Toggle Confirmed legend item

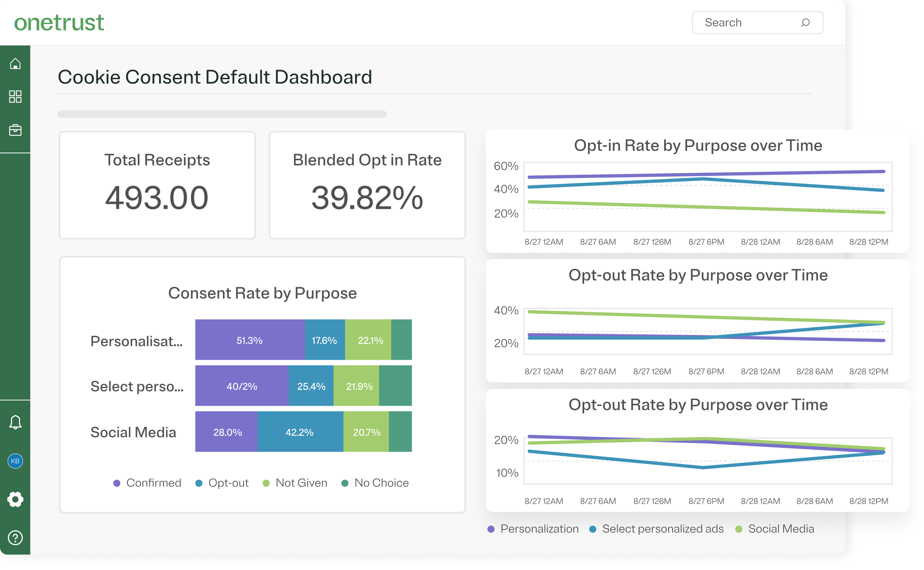coord(148,483)
